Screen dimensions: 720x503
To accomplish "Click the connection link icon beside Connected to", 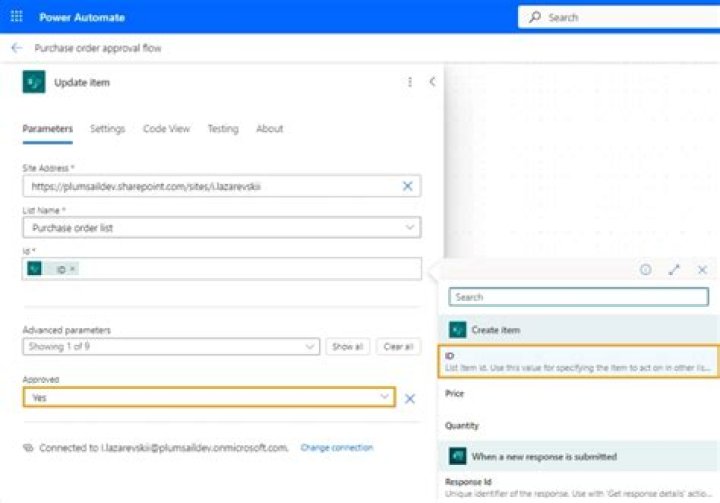I will pos(28,447).
